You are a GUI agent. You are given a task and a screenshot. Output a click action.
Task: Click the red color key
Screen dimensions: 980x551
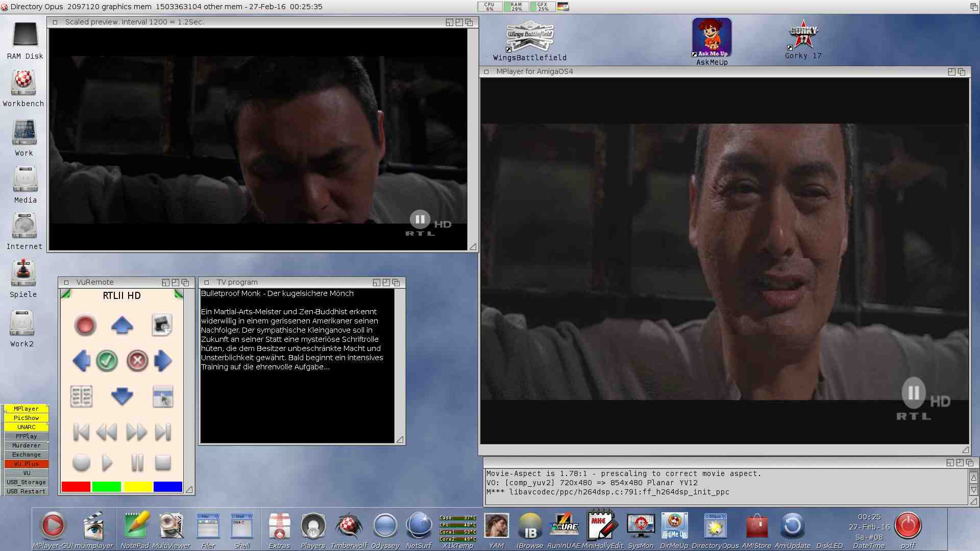[76, 487]
